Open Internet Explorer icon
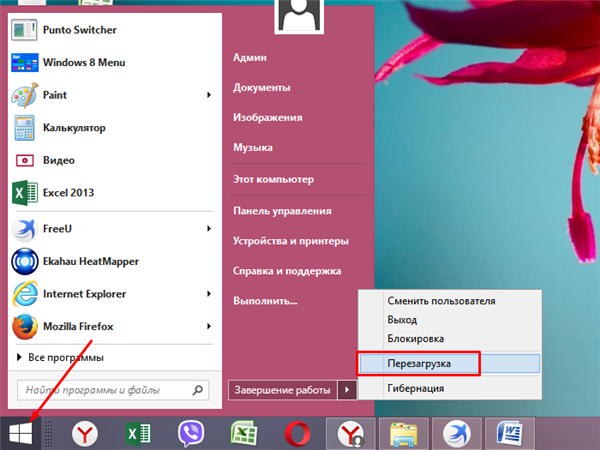The image size is (600, 450). [x=24, y=294]
